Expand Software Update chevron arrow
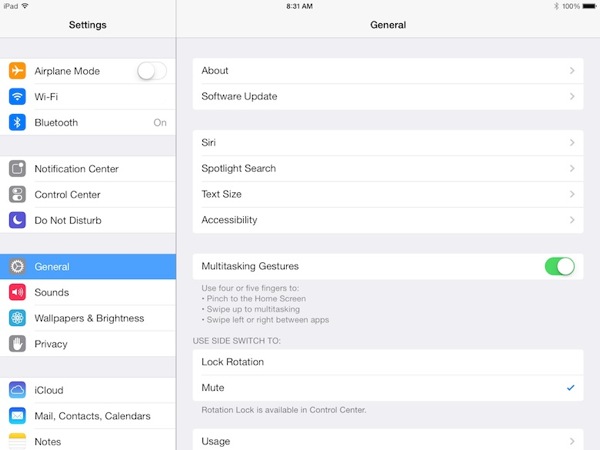Viewport: 600px width, 450px height. click(572, 97)
